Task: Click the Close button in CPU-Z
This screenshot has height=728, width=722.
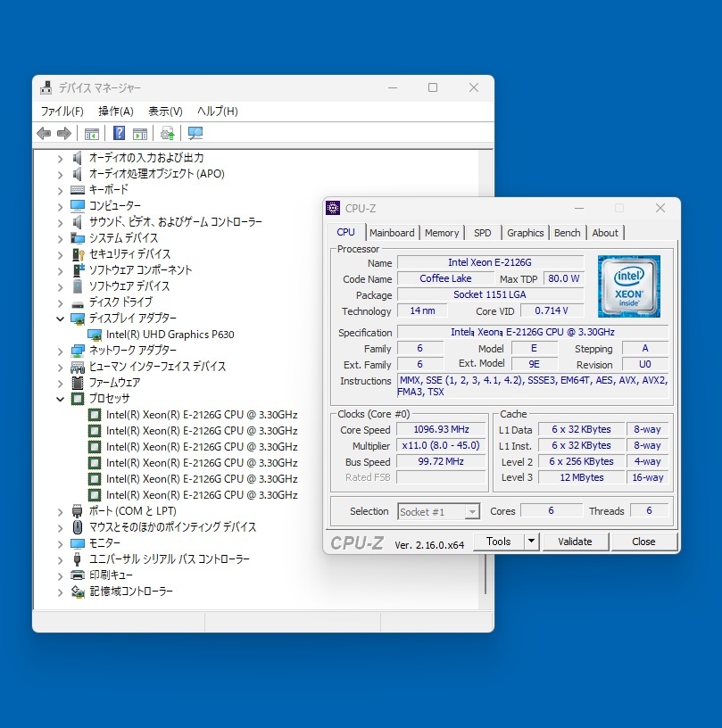Action: point(643,542)
